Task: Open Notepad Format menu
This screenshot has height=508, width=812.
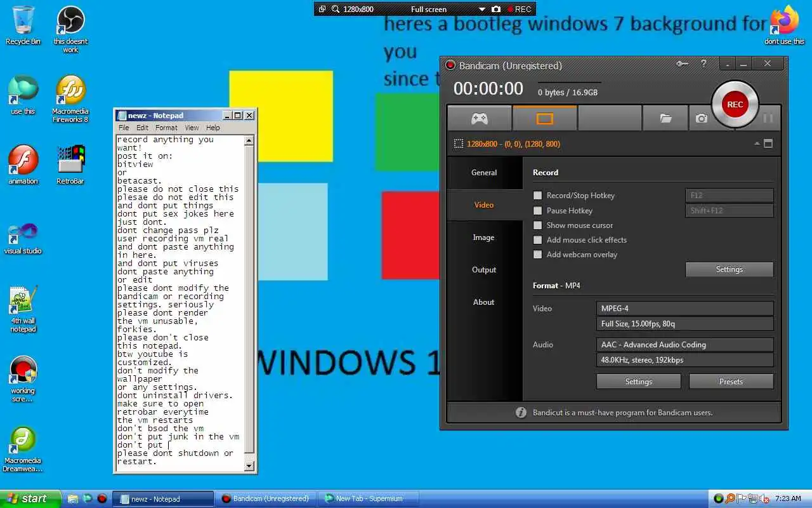Action: click(x=166, y=128)
